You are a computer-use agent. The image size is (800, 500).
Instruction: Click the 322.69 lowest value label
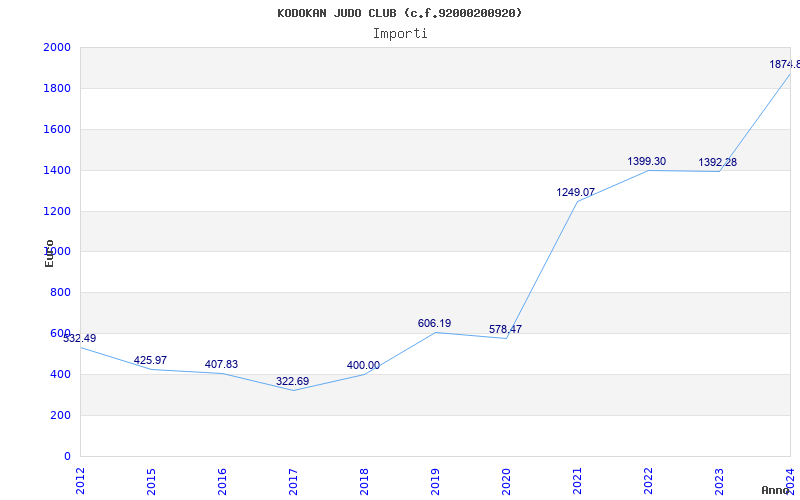293,382
